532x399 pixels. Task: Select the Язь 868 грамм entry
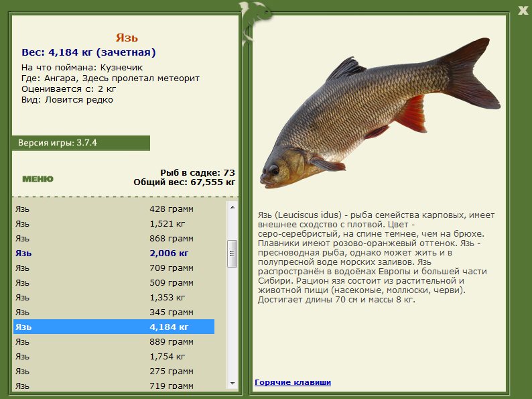point(114,238)
